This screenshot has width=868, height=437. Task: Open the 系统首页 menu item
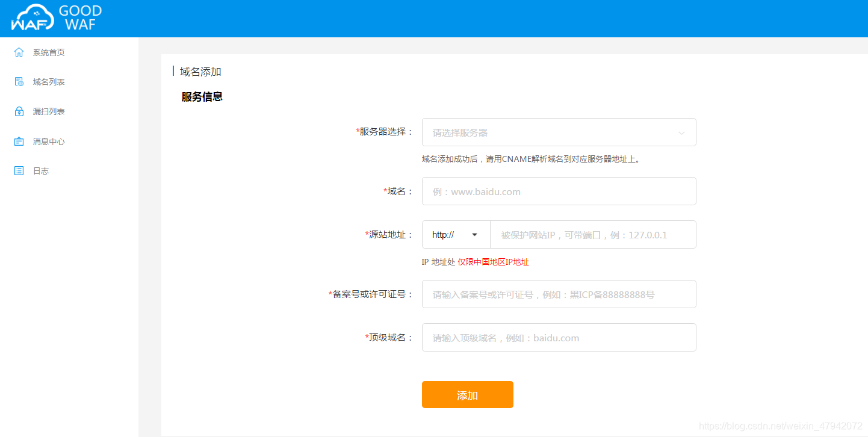[49, 52]
